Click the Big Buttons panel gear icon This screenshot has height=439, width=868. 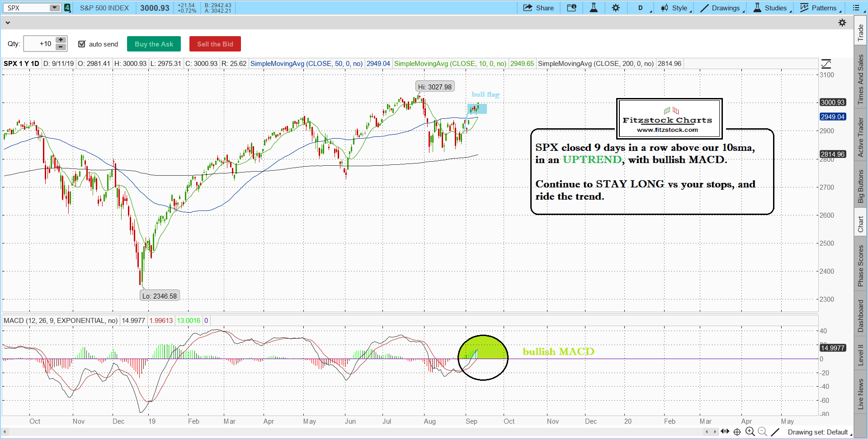click(842, 23)
